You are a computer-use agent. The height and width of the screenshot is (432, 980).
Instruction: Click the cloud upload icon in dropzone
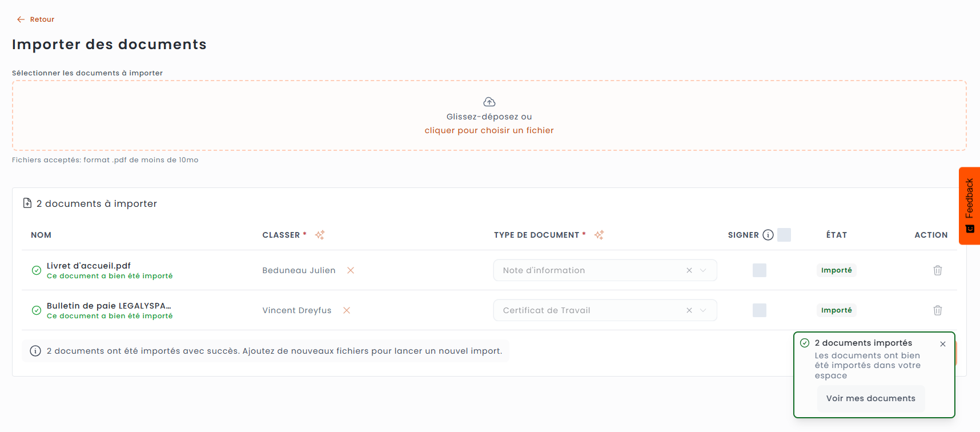tap(489, 102)
